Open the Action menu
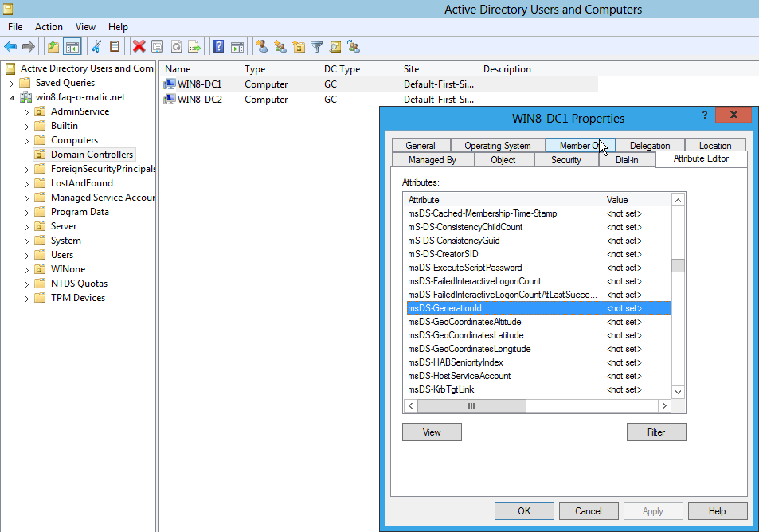 [x=49, y=27]
